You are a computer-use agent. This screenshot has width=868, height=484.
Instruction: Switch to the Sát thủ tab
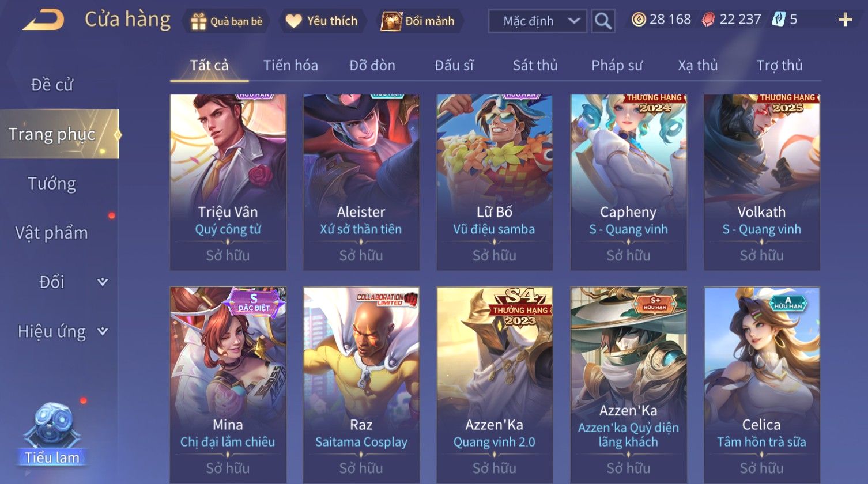point(535,65)
